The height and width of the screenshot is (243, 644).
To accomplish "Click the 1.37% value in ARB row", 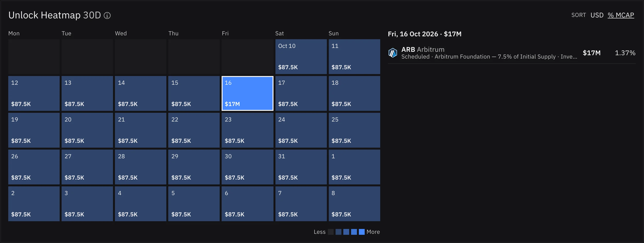I will tap(625, 53).
